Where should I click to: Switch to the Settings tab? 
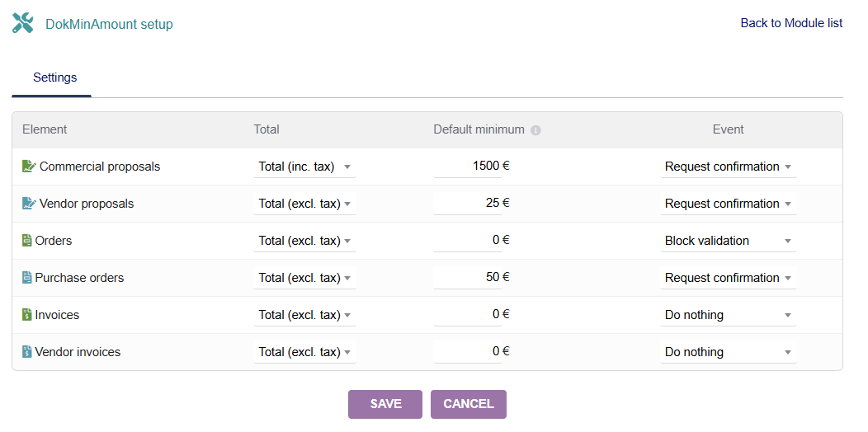(54, 77)
